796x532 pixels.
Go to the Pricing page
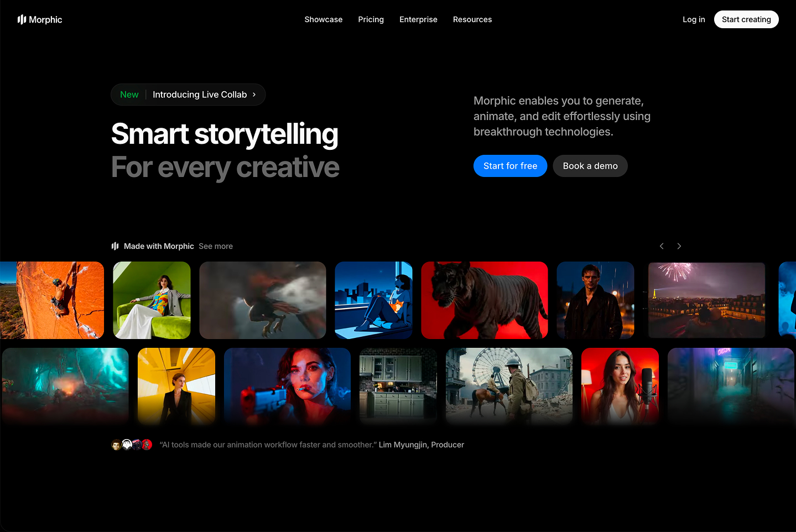(x=371, y=19)
